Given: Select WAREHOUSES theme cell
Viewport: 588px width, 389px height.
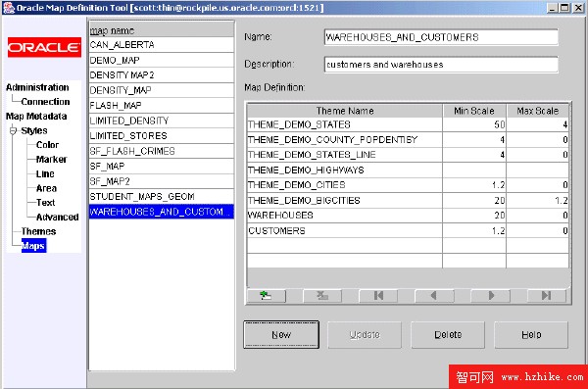Looking at the screenshot, I should click(x=345, y=216).
